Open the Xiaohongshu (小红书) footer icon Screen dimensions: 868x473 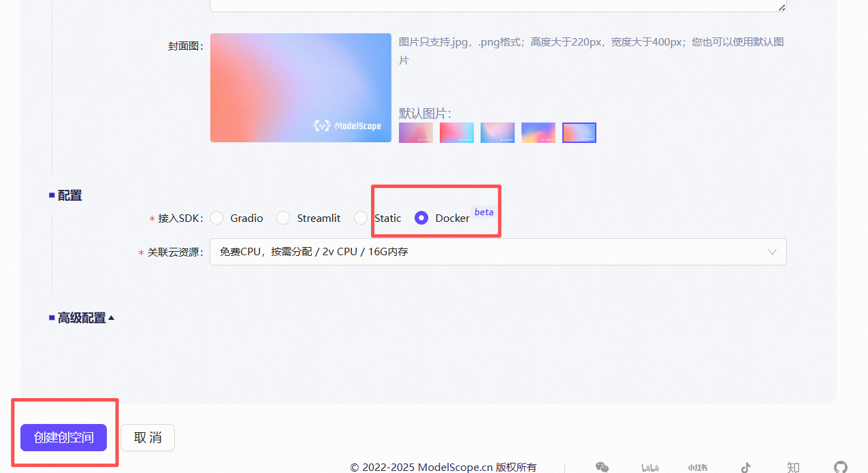tap(697, 468)
